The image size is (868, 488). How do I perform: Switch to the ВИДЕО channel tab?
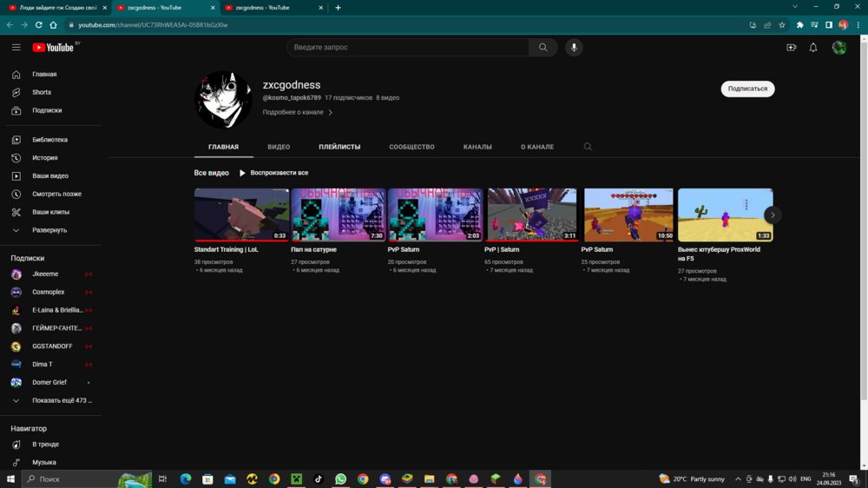(x=279, y=147)
